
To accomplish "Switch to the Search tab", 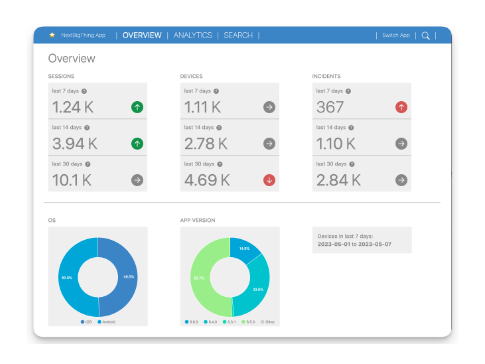I will pos(238,35).
